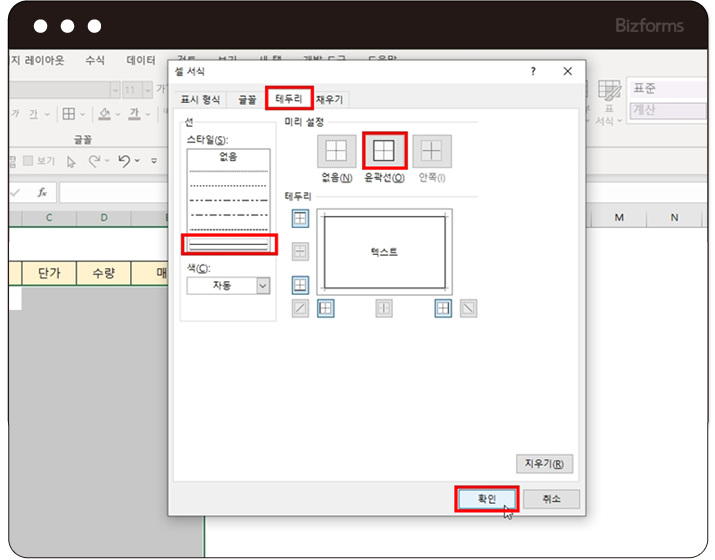Click the pointer select icon in toolbar
The height and width of the screenshot is (560, 715).
click(71, 161)
